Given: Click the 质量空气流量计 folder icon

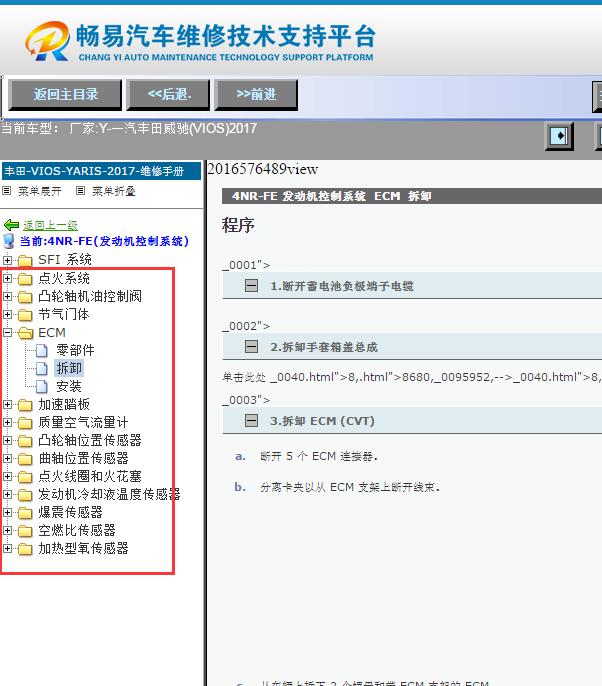Looking at the screenshot, I should tap(25, 423).
